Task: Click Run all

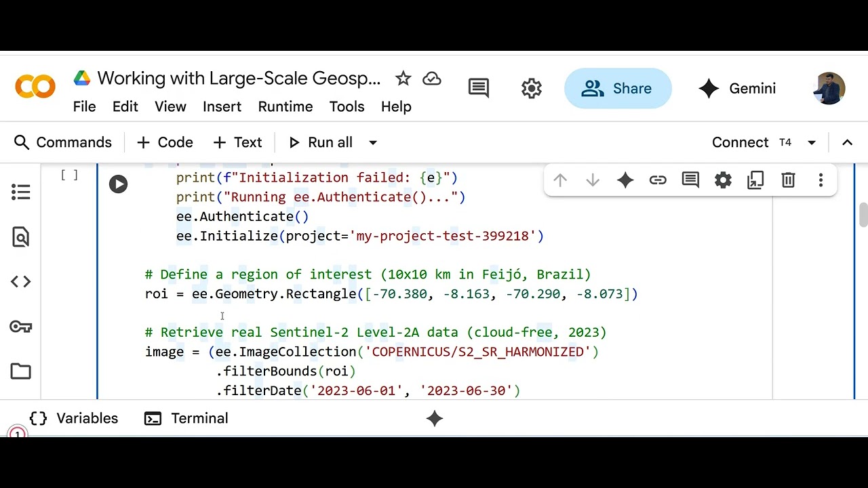Action: (321, 142)
